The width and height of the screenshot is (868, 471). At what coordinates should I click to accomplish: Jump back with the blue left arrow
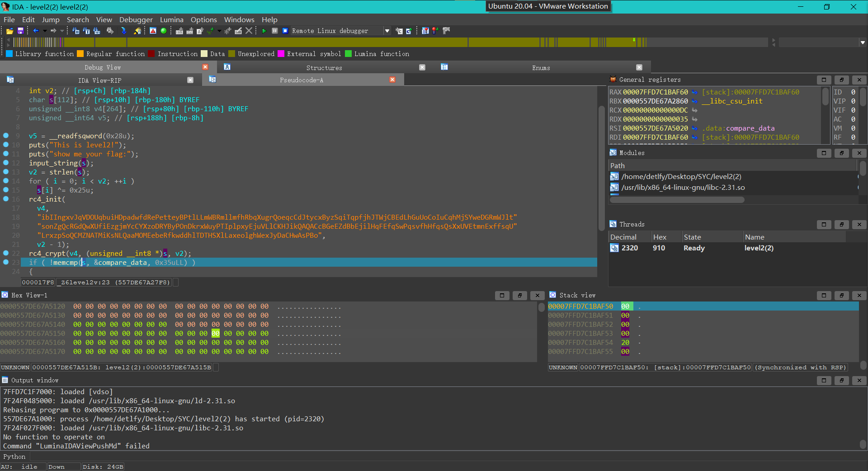[36, 31]
